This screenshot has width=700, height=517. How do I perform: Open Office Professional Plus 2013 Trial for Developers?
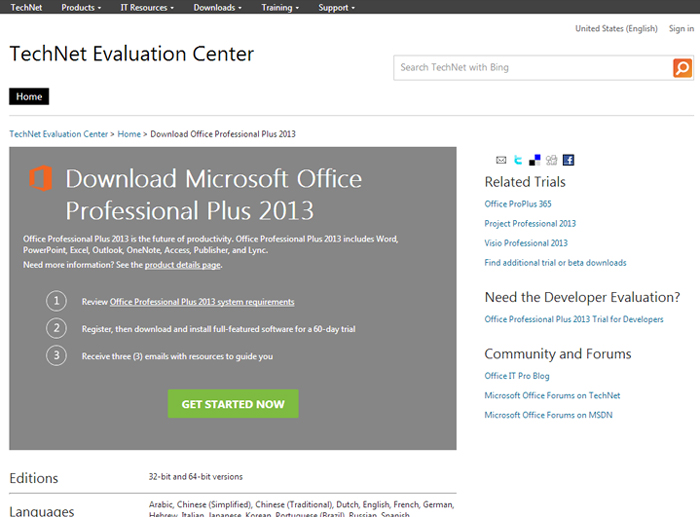coord(574,319)
